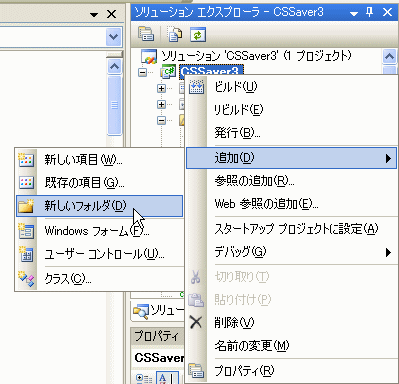
Task: Click the Refresh icon in Solution Explorer
Action: [198, 35]
